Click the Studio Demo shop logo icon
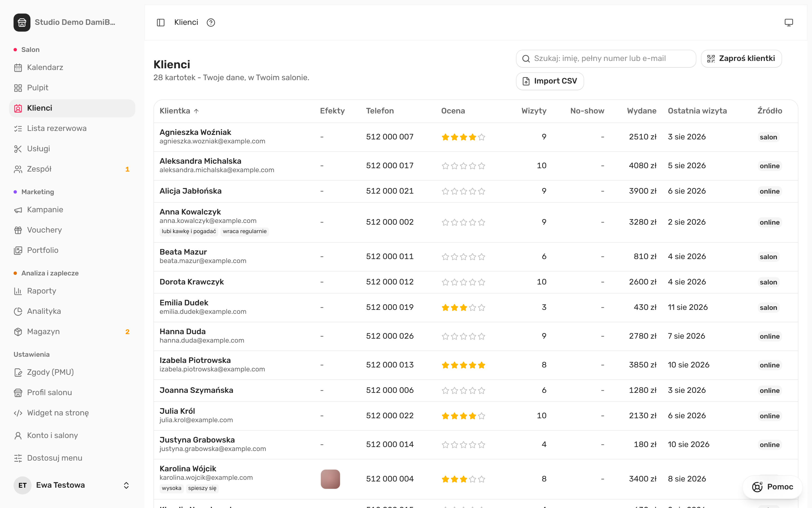The height and width of the screenshot is (508, 812). [x=22, y=23]
